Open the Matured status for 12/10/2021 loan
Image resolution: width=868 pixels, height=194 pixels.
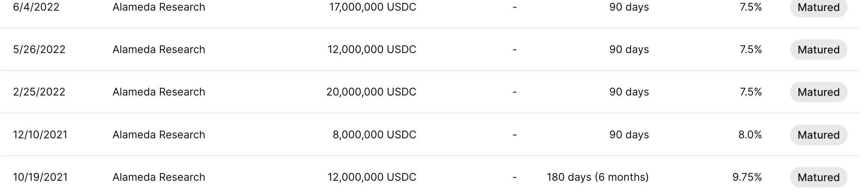coord(818,135)
